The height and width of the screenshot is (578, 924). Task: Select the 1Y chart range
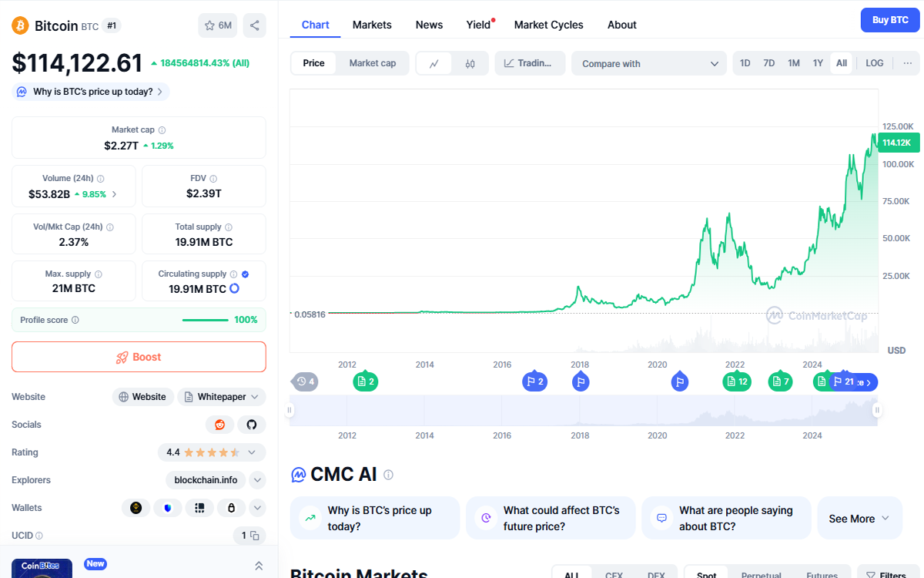[818, 62]
